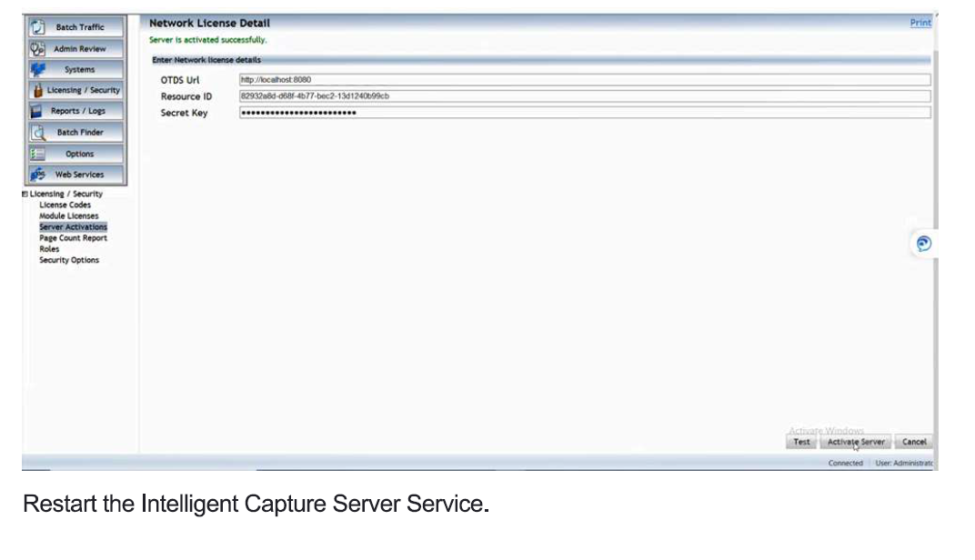Open the floating chat assistant icon
Image resolution: width=975 pixels, height=560 pixels.
pyautogui.click(x=923, y=243)
